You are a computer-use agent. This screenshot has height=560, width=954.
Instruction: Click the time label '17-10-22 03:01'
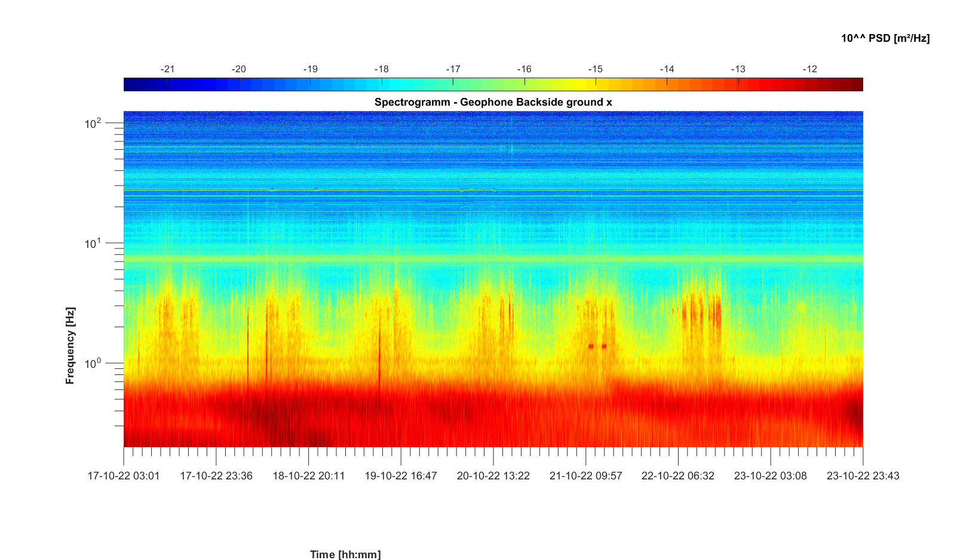coord(124,476)
